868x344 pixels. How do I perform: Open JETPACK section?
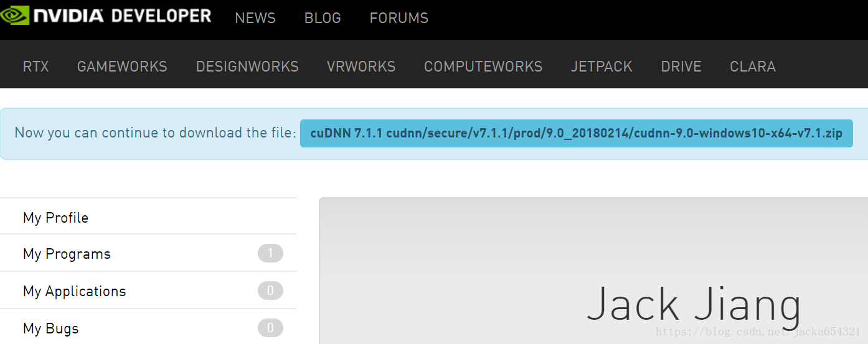pos(601,67)
